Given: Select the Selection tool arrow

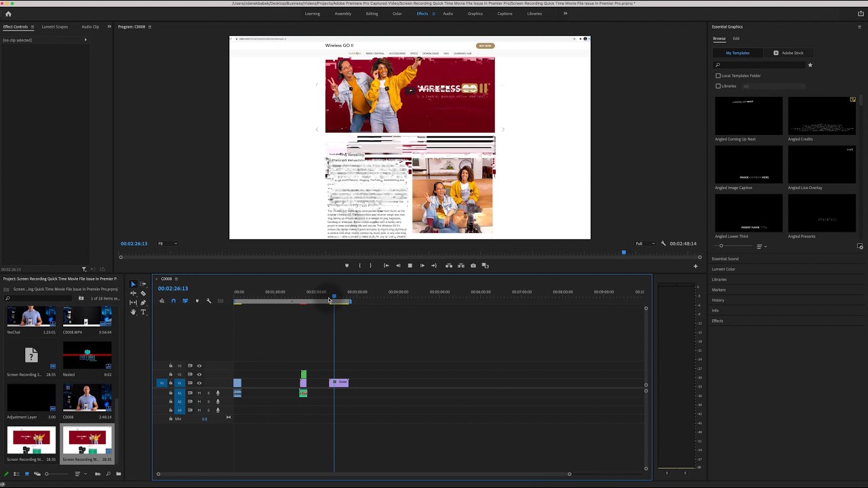Looking at the screenshot, I should coord(133,284).
